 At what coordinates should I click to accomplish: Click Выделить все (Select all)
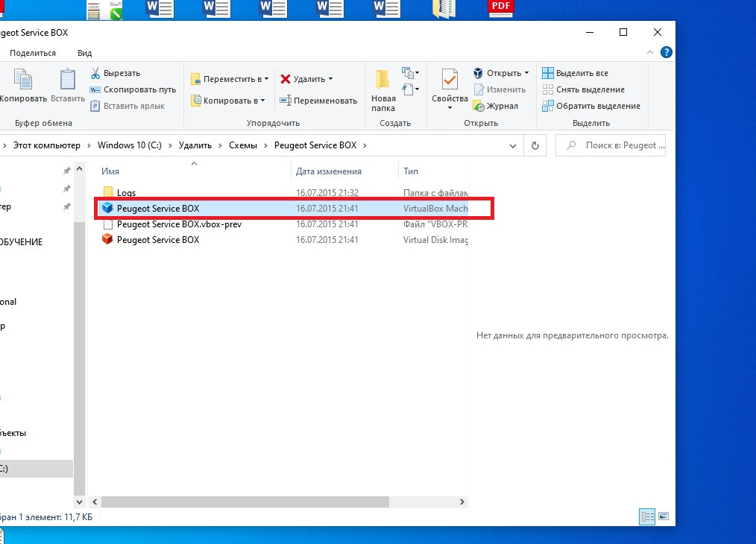click(575, 73)
